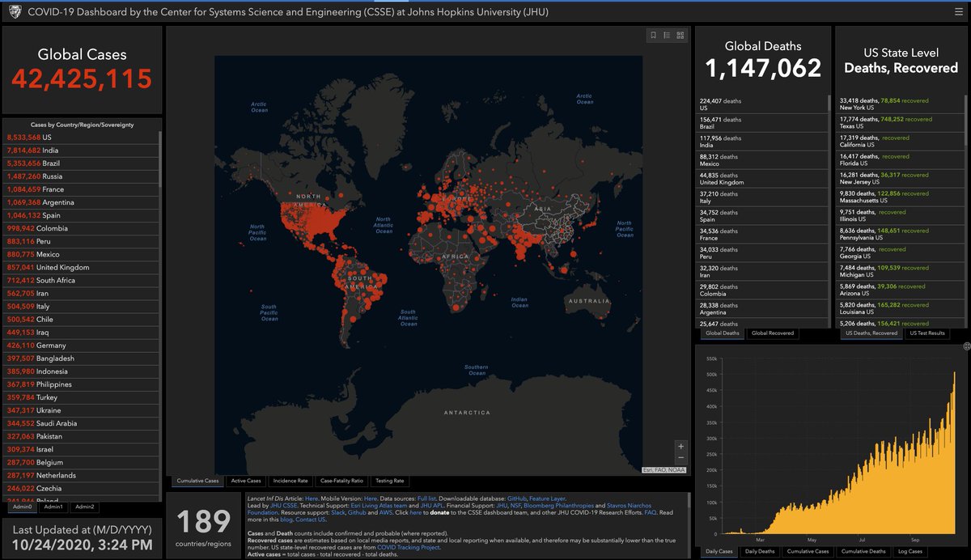Open the US Deaths, Recovered tab
Screen dimensions: 971x560
[x=871, y=333]
